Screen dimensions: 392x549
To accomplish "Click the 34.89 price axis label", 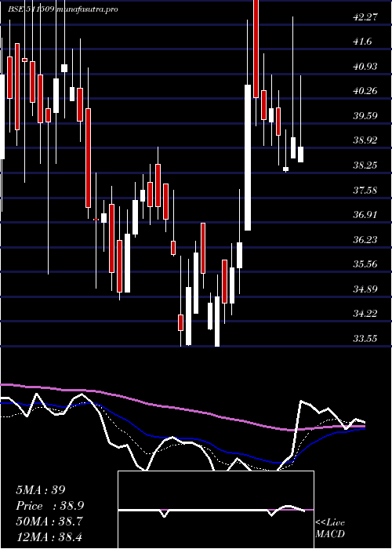I will 365,289.
